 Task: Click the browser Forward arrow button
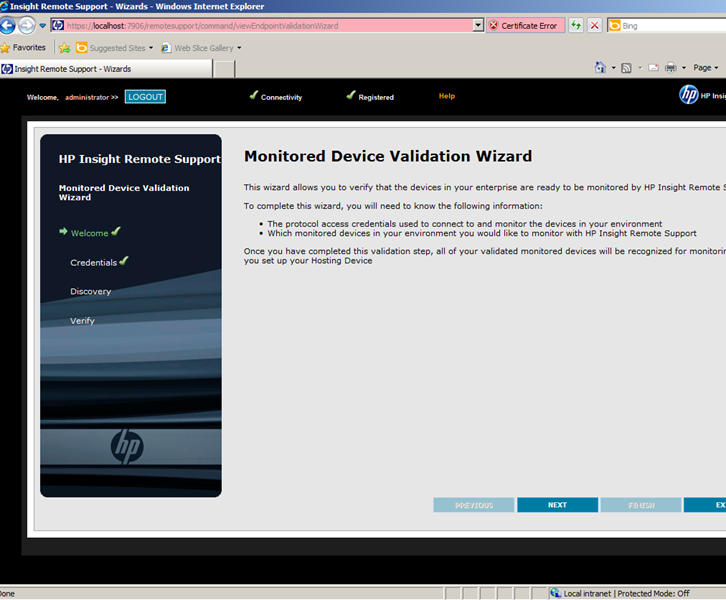27,25
